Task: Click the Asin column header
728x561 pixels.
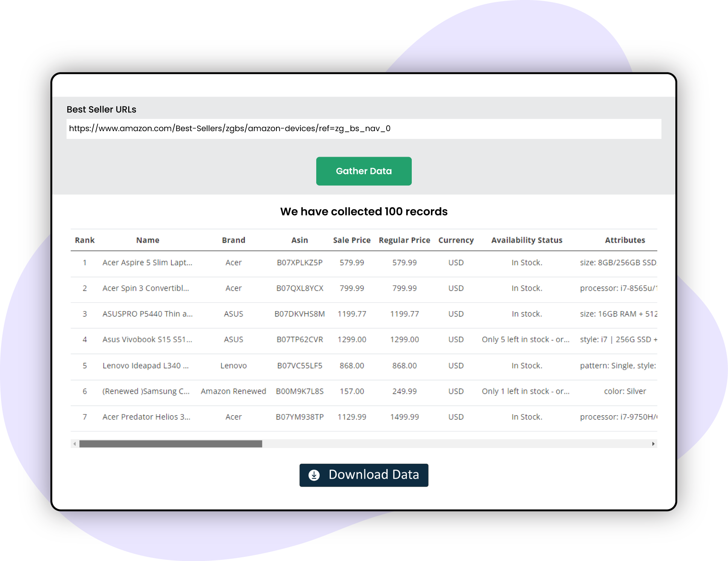Action: point(300,240)
